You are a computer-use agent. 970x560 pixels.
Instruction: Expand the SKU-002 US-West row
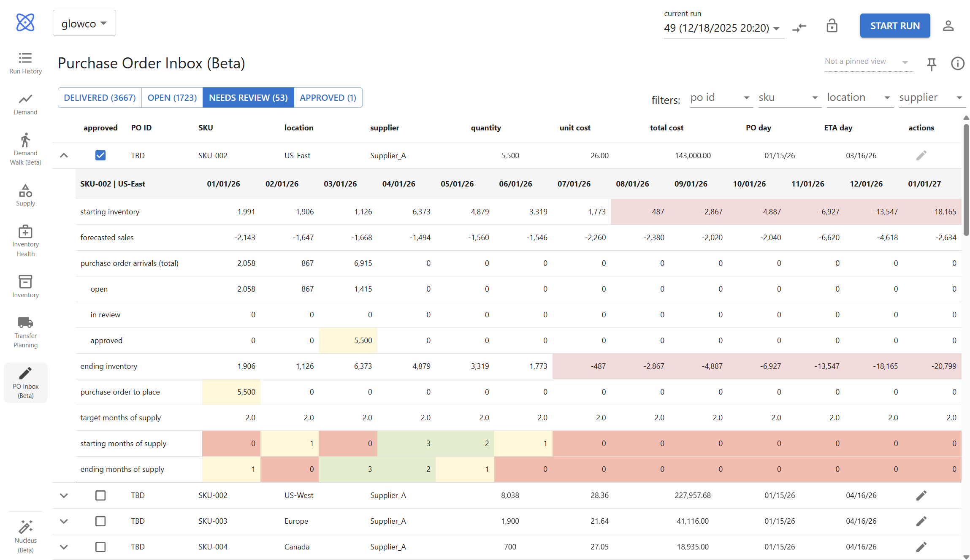pyautogui.click(x=64, y=495)
